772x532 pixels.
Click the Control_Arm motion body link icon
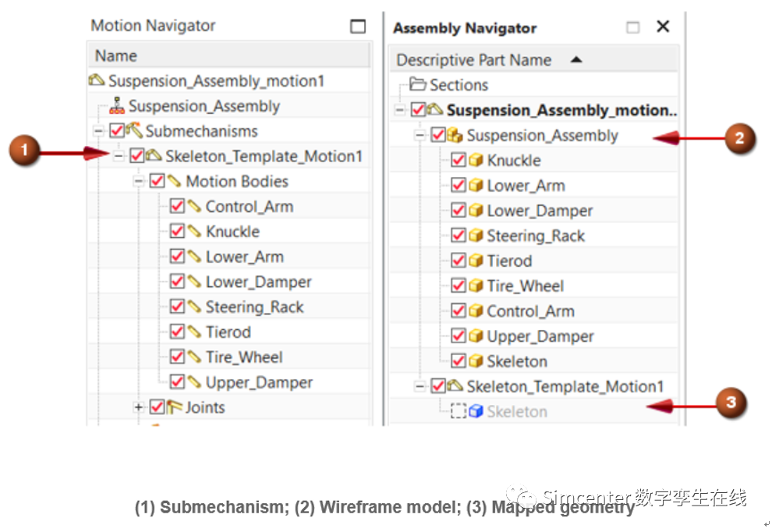coord(194,207)
